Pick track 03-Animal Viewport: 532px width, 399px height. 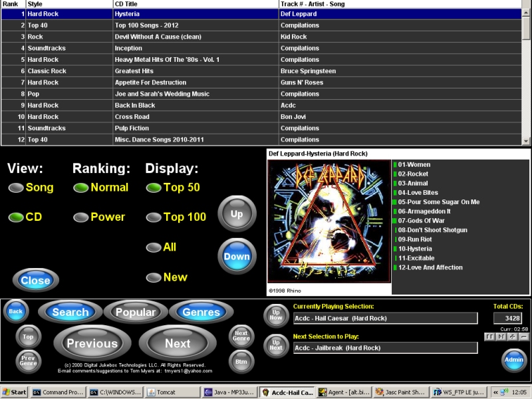(413, 184)
